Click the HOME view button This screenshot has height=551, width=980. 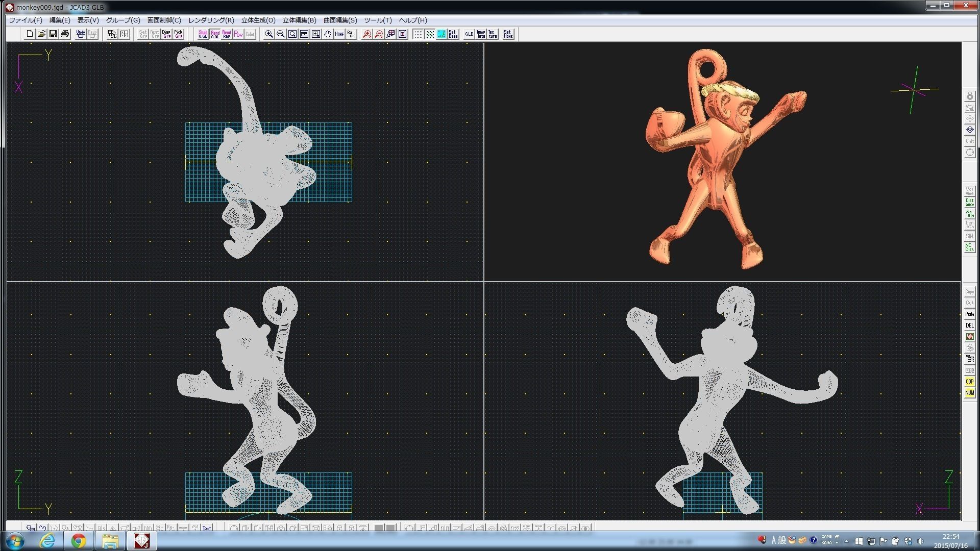click(x=339, y=34)
